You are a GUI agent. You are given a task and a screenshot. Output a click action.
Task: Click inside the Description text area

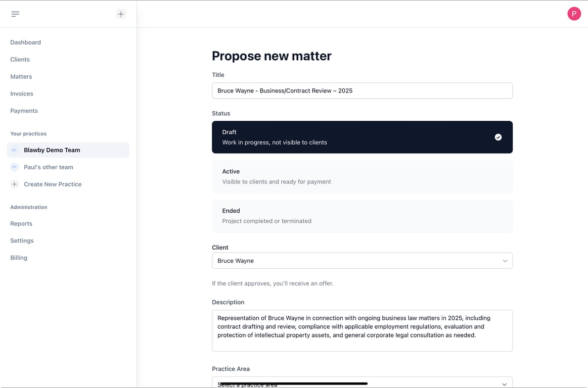coord(362,330)
